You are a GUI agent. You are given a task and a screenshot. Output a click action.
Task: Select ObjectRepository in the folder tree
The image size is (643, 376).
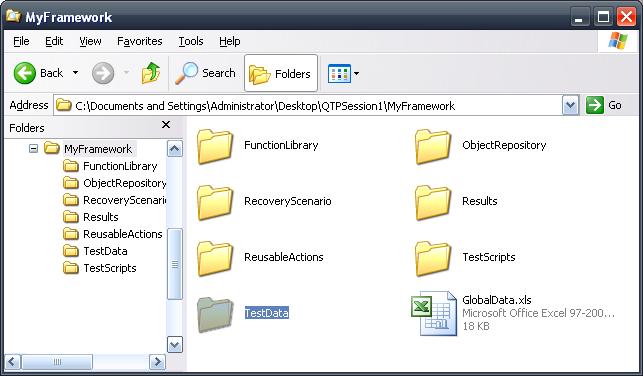(x=125, y=183)
